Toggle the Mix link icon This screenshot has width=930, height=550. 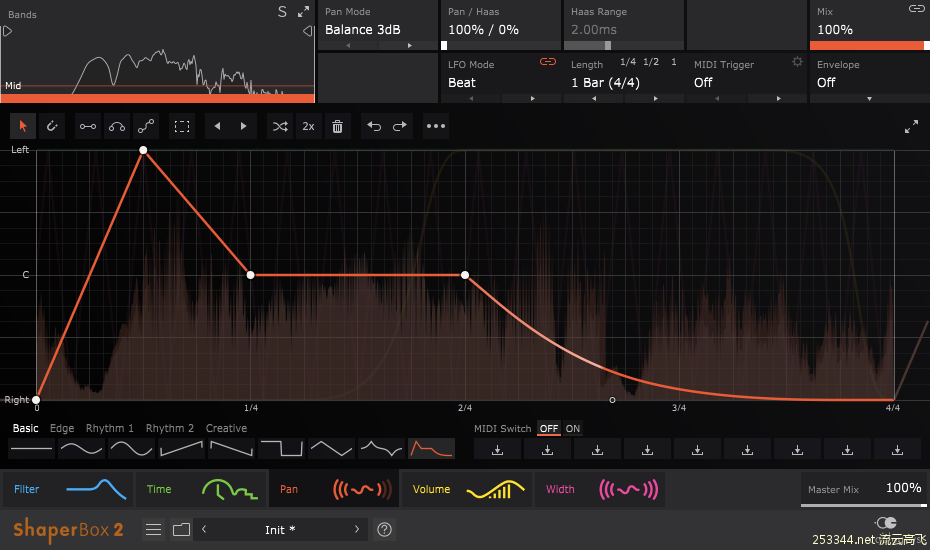916,8
